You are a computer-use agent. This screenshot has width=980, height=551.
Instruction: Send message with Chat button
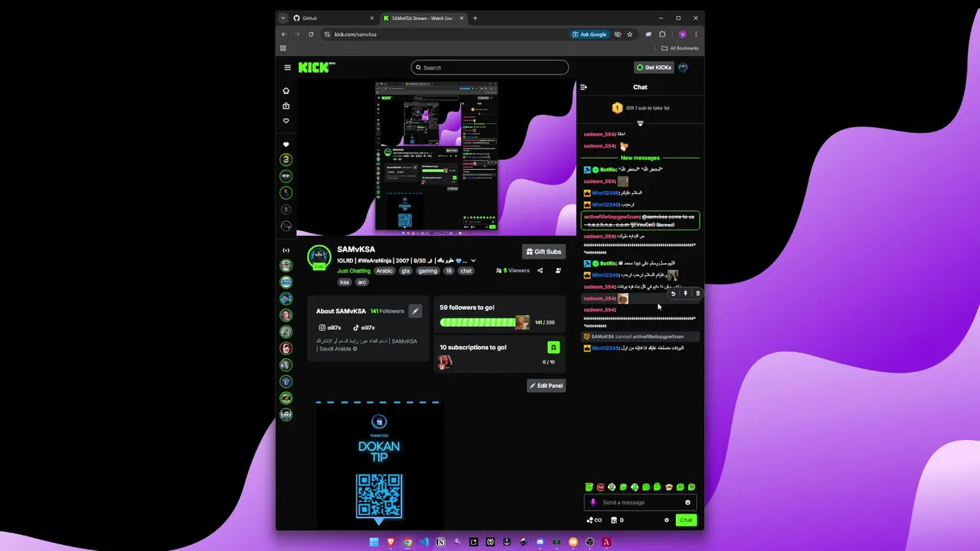pos(686,520)
